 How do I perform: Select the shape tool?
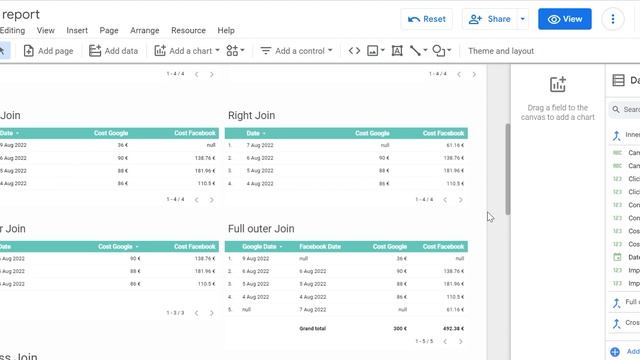438,51
